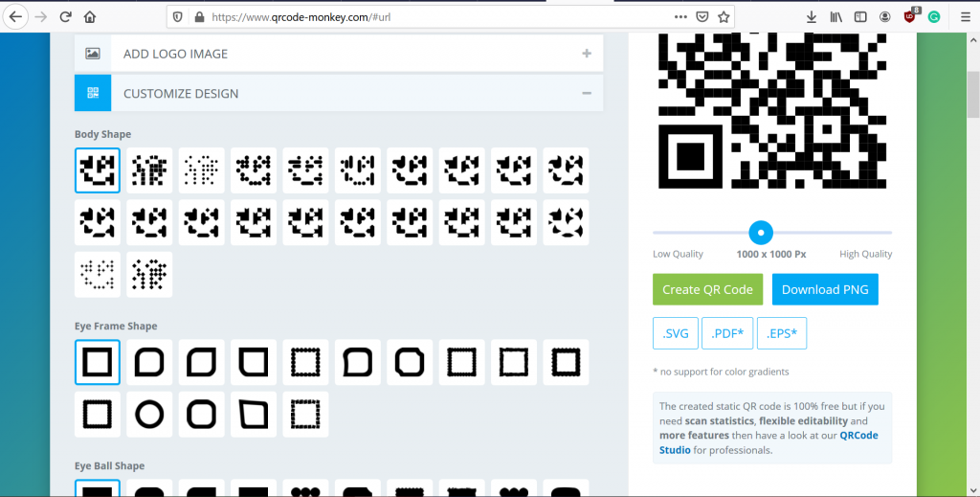980x497 pixels.
Task: Pick the cut-corner octagonal eye frame
Action: click(x=410, y=362)
